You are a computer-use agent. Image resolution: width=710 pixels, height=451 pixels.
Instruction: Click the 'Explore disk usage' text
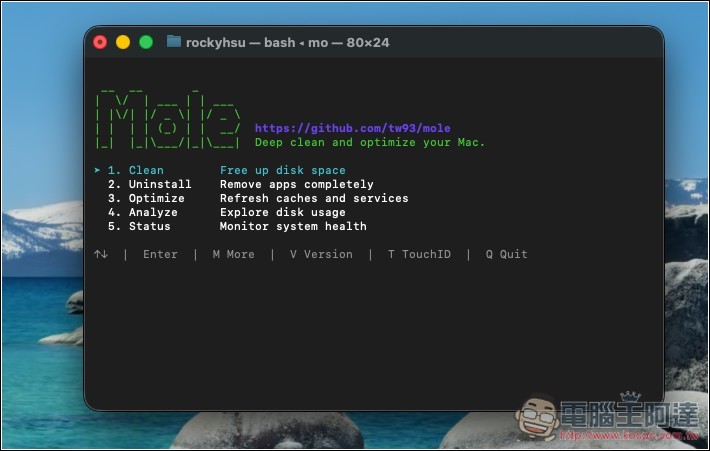click(283, 212)
